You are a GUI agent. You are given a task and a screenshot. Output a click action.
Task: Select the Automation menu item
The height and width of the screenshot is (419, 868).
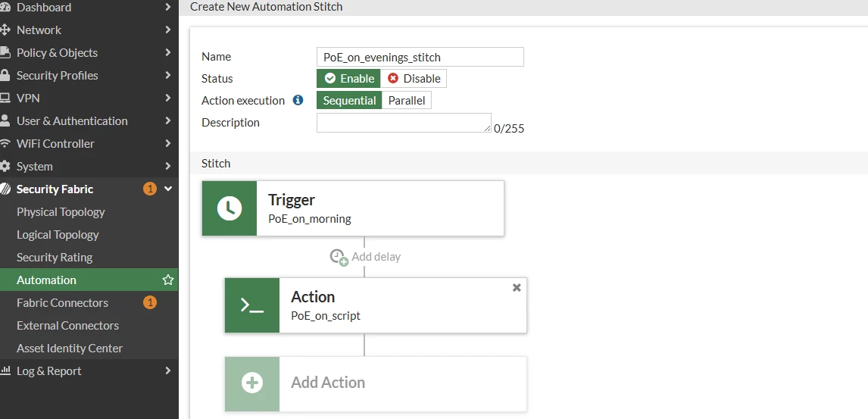(x=89, y=280)
